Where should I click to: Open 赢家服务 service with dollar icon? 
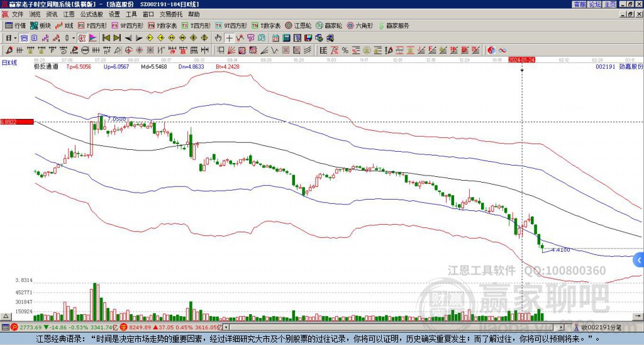[394, 25]
